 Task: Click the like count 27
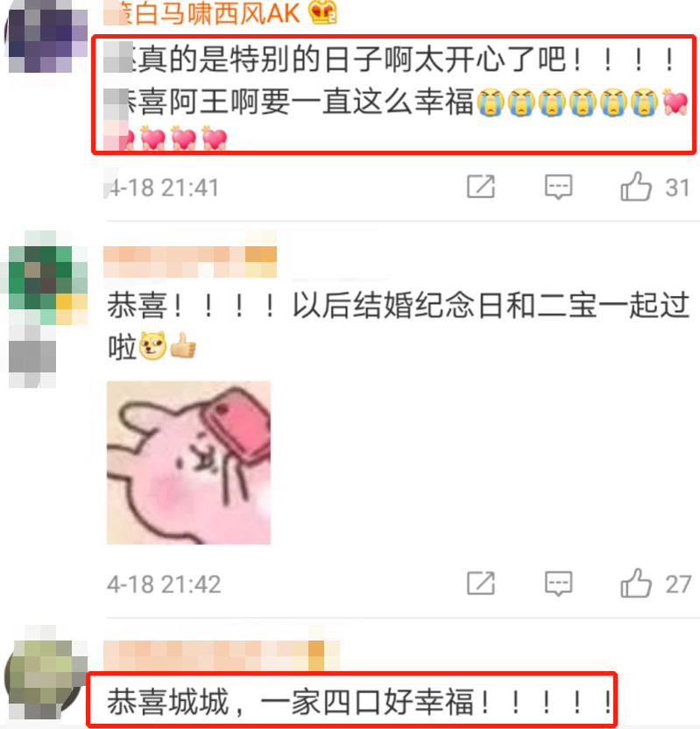pyautogui.click(x=678, y=584)
